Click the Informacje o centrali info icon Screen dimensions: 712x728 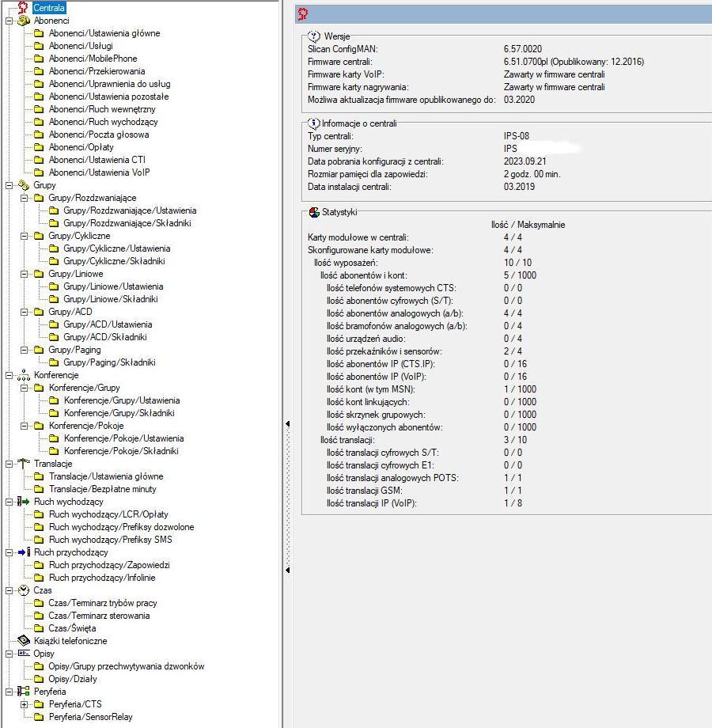click(314, 123)
